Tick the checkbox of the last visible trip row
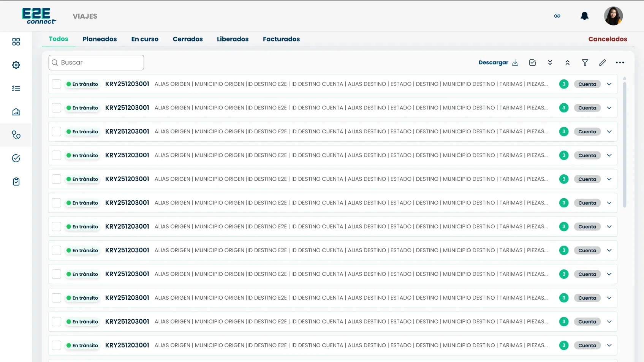Image resolution: width=644 pixels, height=362 pixels. [x=56, y=345]
